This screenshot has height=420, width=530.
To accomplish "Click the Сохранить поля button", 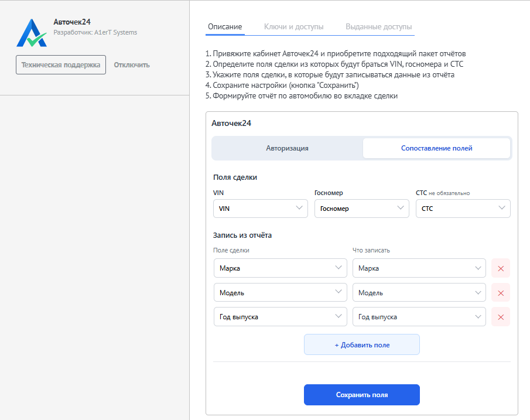I will (x=362, y=395).
